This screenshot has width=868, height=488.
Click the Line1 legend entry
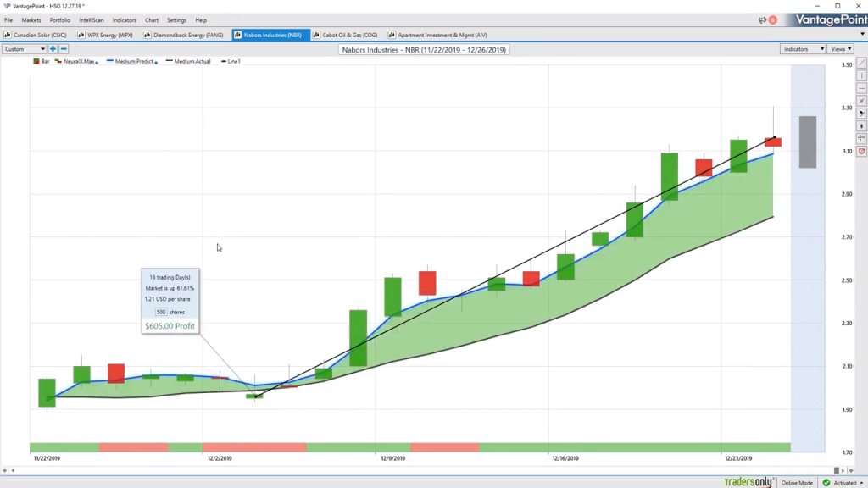[x=231, y=61]
